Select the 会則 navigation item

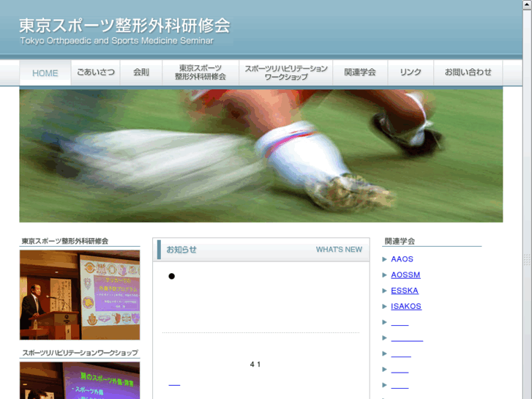(141, 72)
